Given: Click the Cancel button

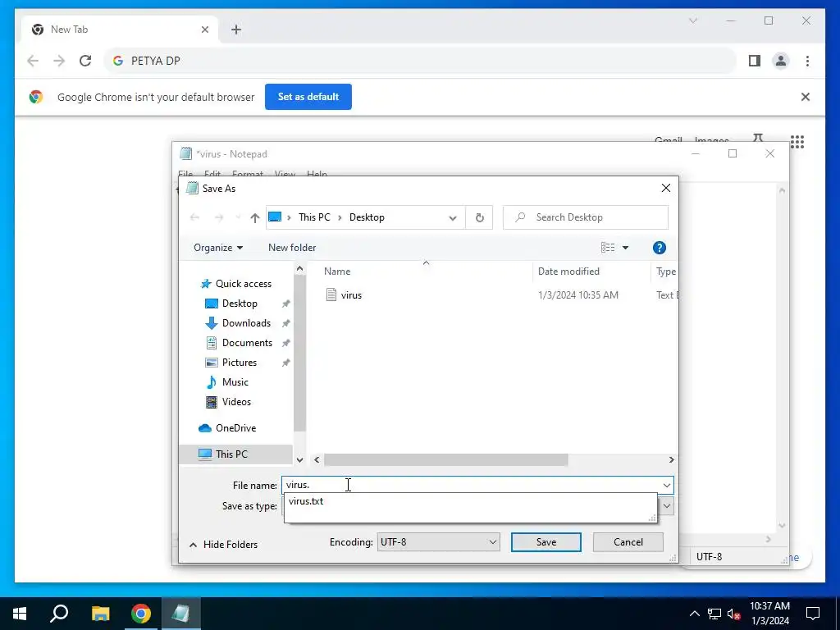Looking at the screenshot, I should [628, 542].
